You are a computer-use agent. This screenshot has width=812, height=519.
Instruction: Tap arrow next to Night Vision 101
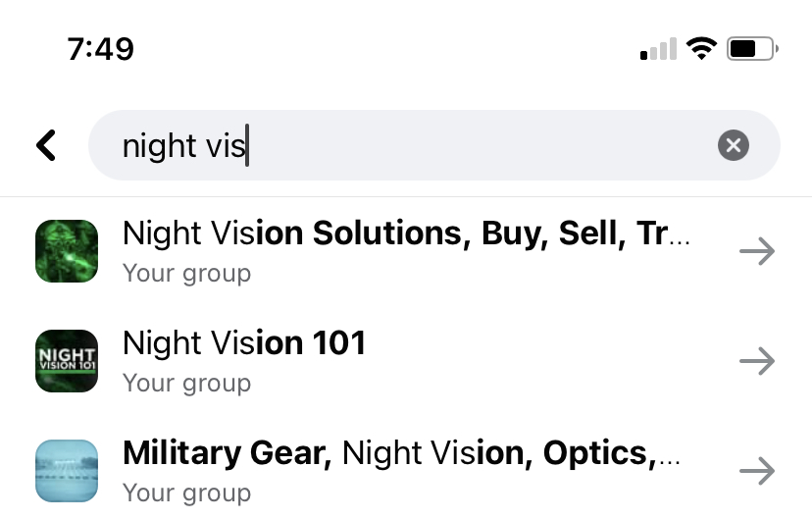coord(756,361)
